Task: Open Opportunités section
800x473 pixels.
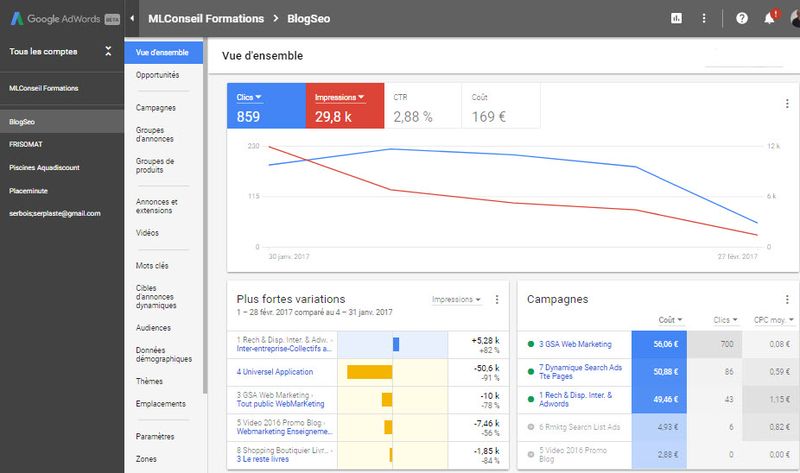Action: tap(157, 75)
